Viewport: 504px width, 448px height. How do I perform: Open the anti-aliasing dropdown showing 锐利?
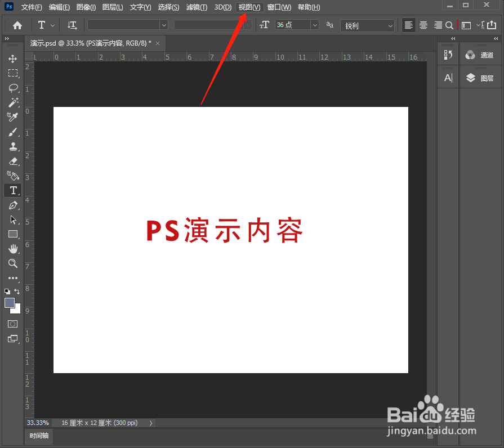tap(367, 25)
